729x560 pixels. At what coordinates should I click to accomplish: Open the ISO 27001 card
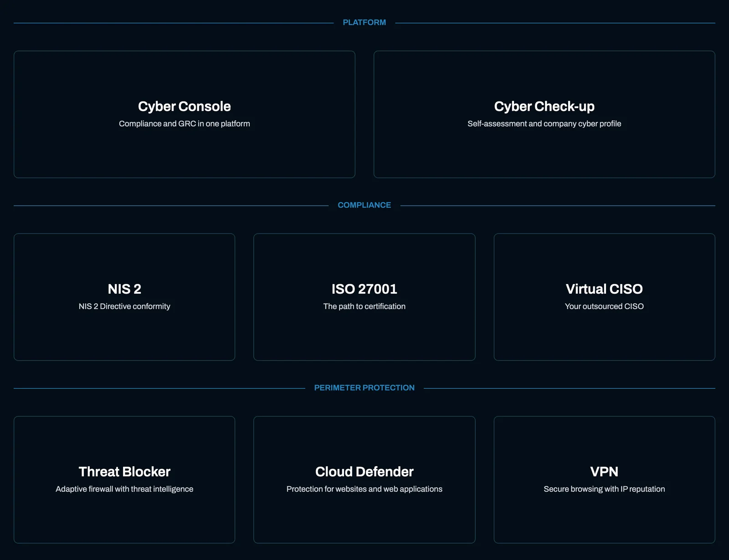tap(364, 297)
